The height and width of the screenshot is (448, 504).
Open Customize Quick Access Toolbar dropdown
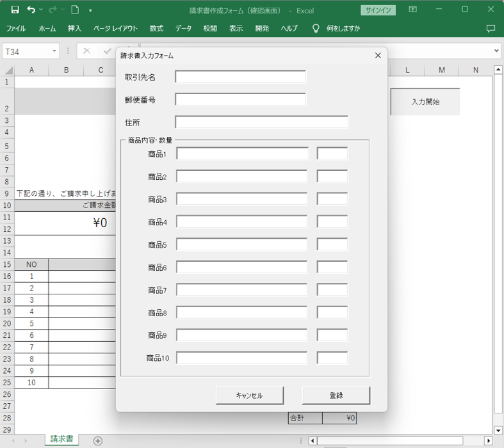pos(90,10)
